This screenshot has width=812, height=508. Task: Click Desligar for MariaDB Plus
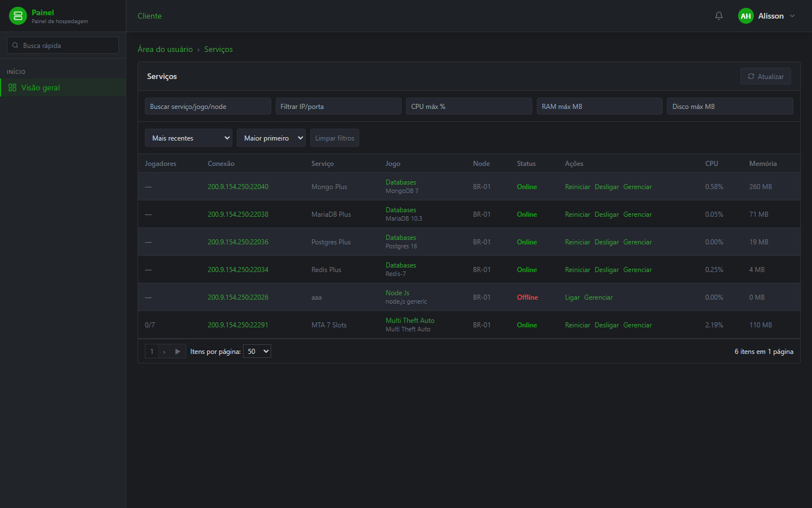607,214
